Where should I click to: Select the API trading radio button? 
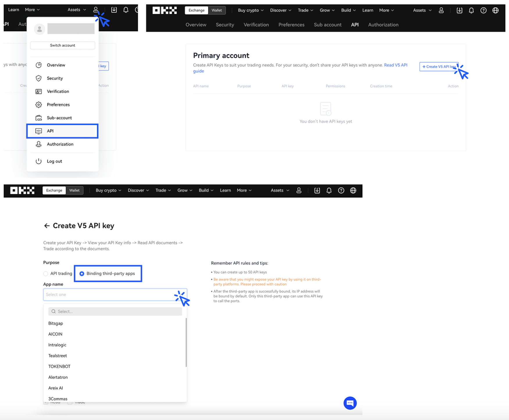coord(46,274)
